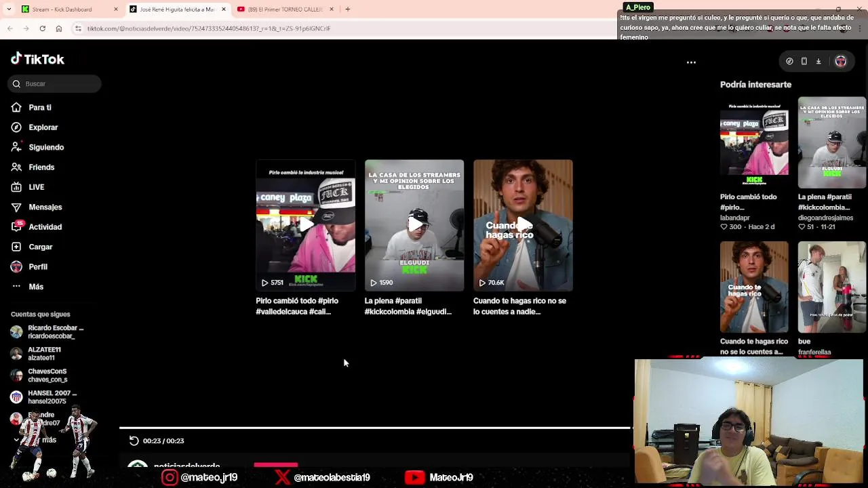
Task: Open the Explorar page
Action: [x=35, y=127]
